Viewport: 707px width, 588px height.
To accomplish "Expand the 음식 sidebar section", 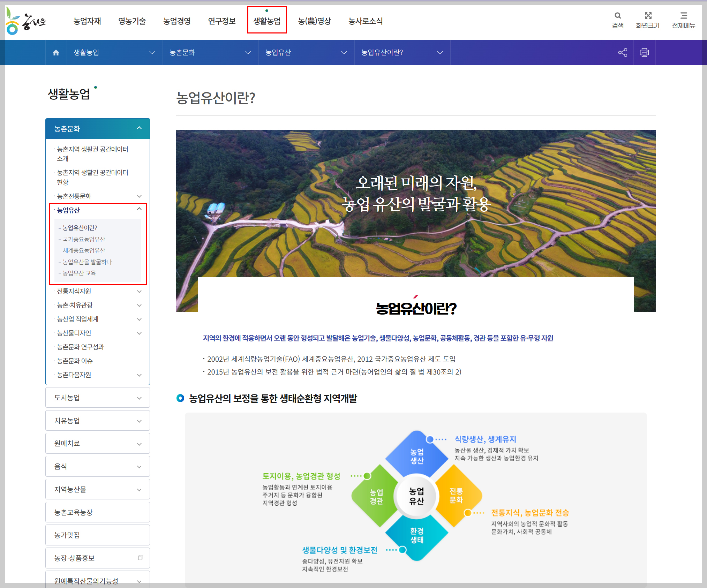I will click(98, 466).
